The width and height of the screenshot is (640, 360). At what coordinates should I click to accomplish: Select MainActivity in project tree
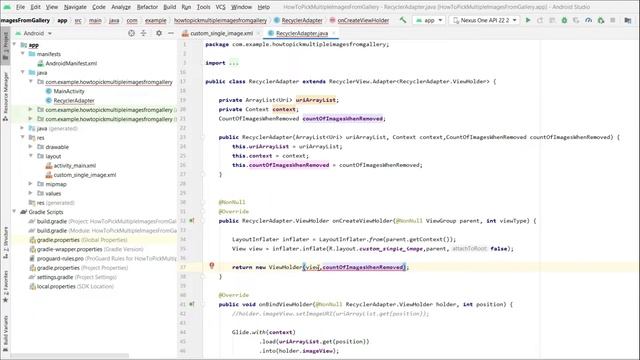point(69,91)
